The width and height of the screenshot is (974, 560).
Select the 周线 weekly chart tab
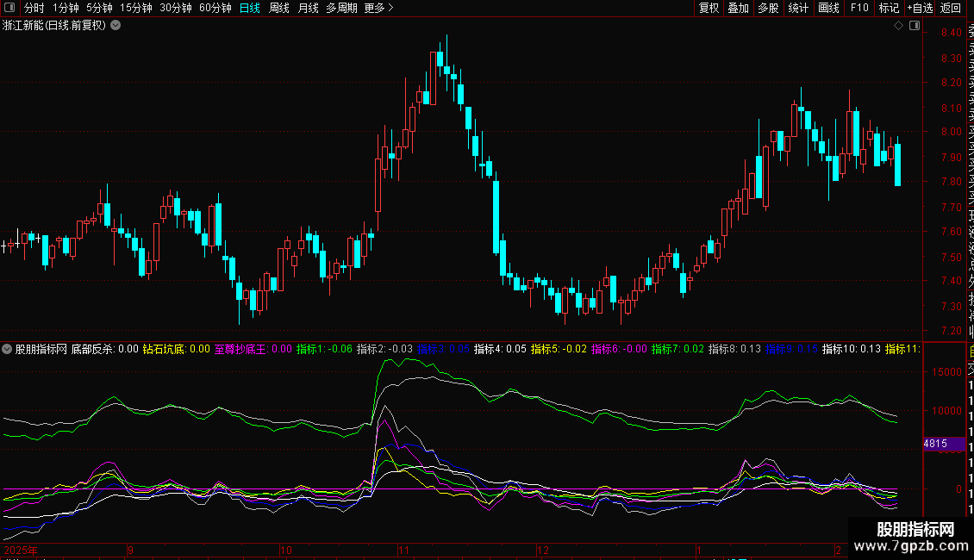tap(279, 8)
